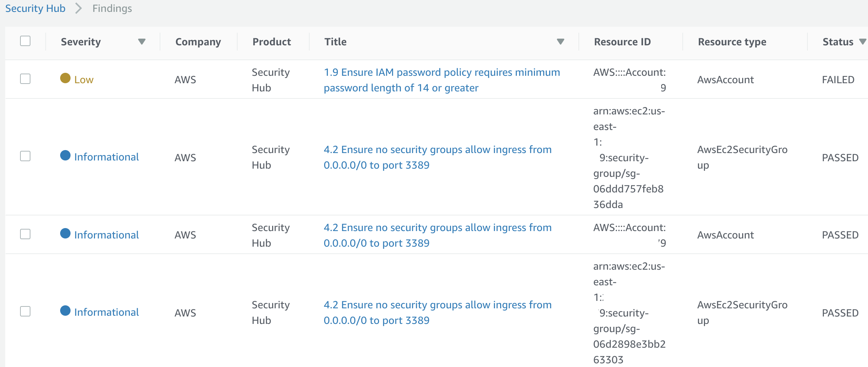868x367 pixels.
Task: Click the Resource type column header
Action: (732, 42)
